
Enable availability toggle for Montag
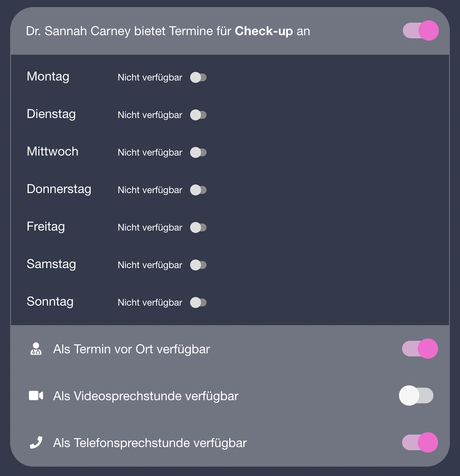coord(198,77)
